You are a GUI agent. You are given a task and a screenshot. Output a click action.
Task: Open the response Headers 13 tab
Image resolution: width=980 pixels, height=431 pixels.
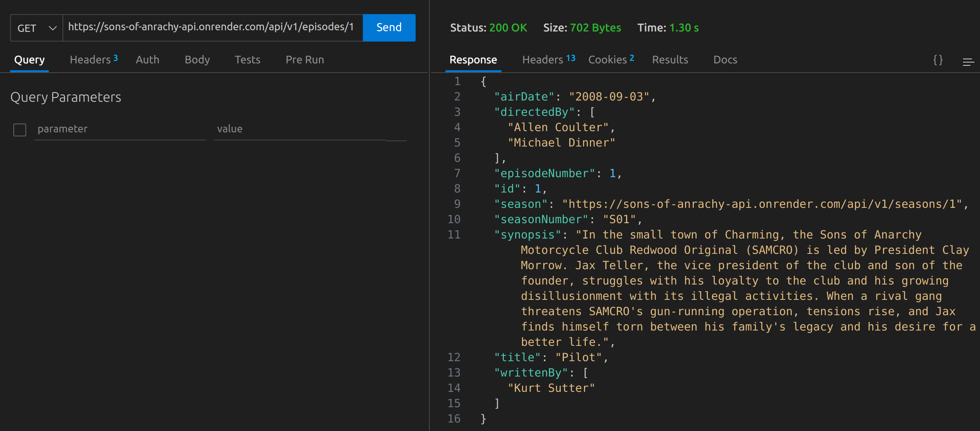pos(549,60)
